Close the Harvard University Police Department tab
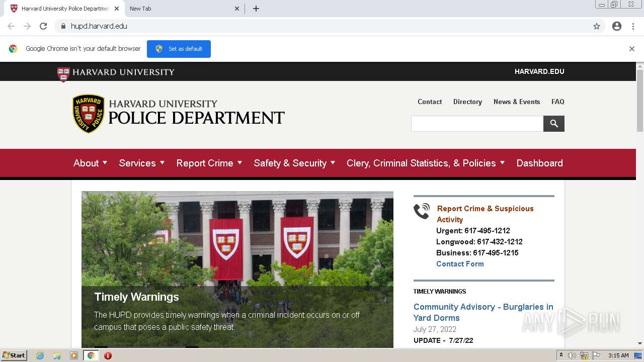644x362 pixels. [117, 9]
